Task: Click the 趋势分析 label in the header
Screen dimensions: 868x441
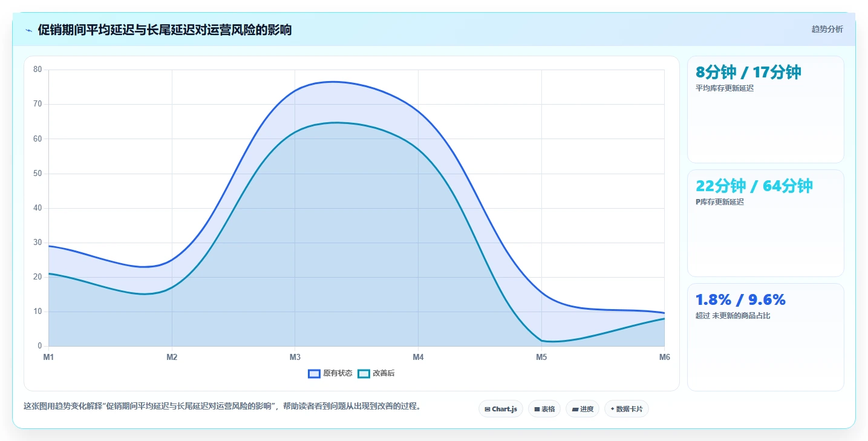Action: point(827,30)
